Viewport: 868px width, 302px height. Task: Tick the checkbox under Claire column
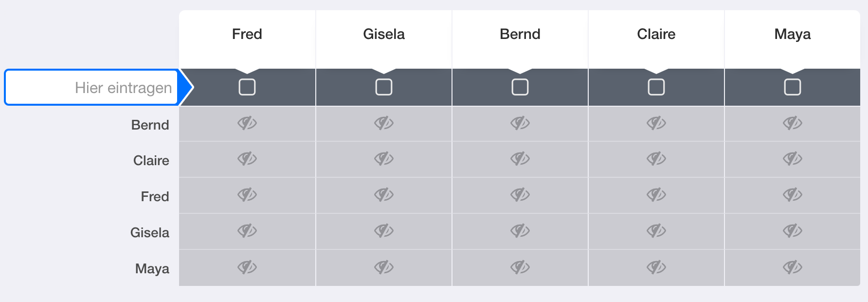[x=656, y=87]
